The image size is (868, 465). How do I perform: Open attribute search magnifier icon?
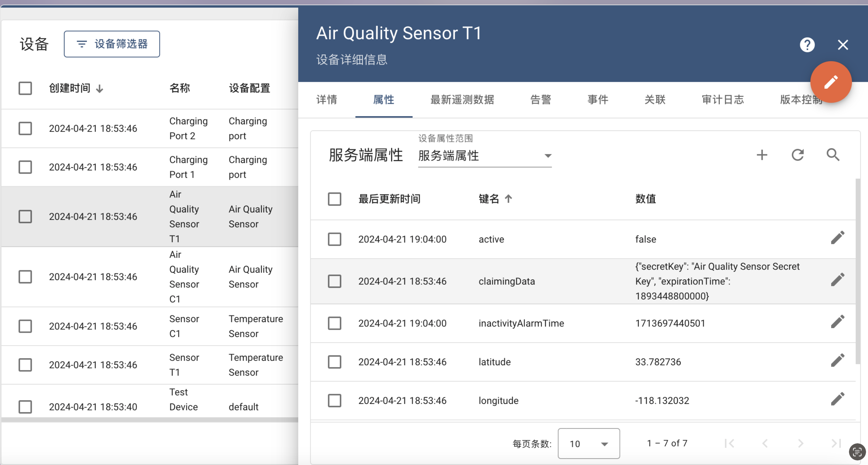(833, 155)
